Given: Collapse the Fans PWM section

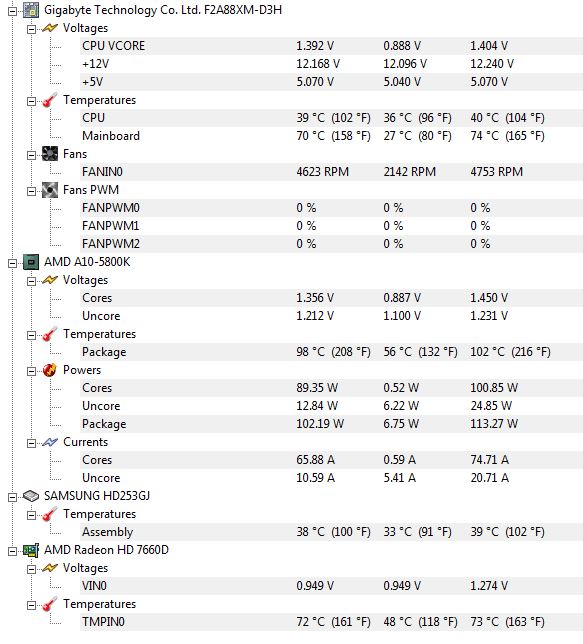Looking at the screenshot, I should tap(31, 191).
